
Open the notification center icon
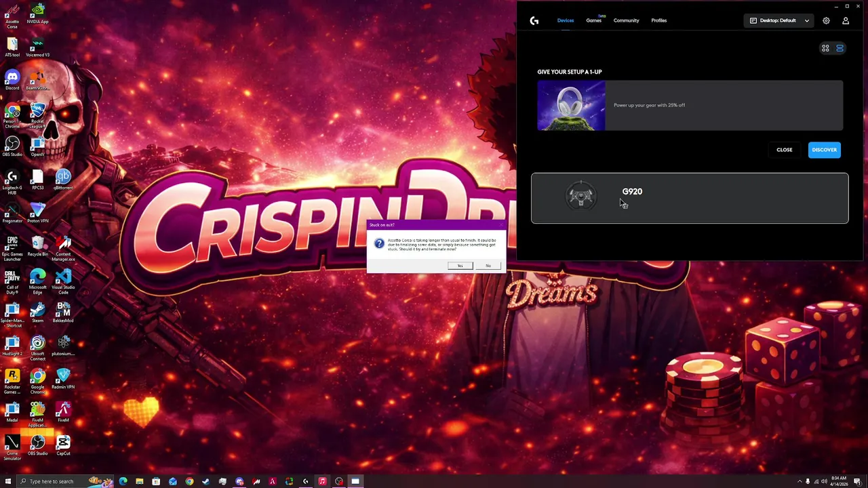(x=857, y=481)
